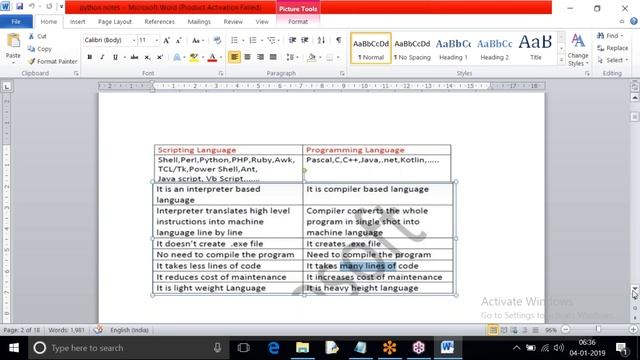This screenshot has width=640, height=360.
Task: Toggle Justify alignment
Action: coord(273,57)
